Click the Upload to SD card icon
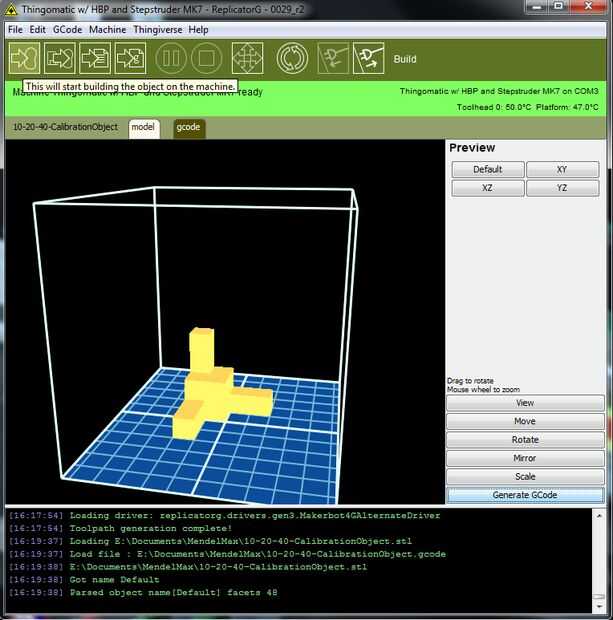This screenshot has height=620, width=613. (x=95, y=59)
